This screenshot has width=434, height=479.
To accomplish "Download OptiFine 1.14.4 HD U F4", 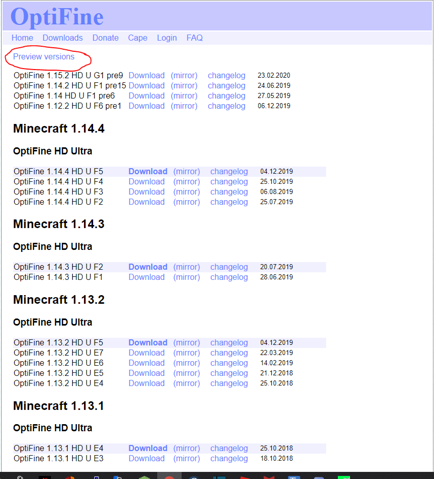I will click(x=146, y=182).
